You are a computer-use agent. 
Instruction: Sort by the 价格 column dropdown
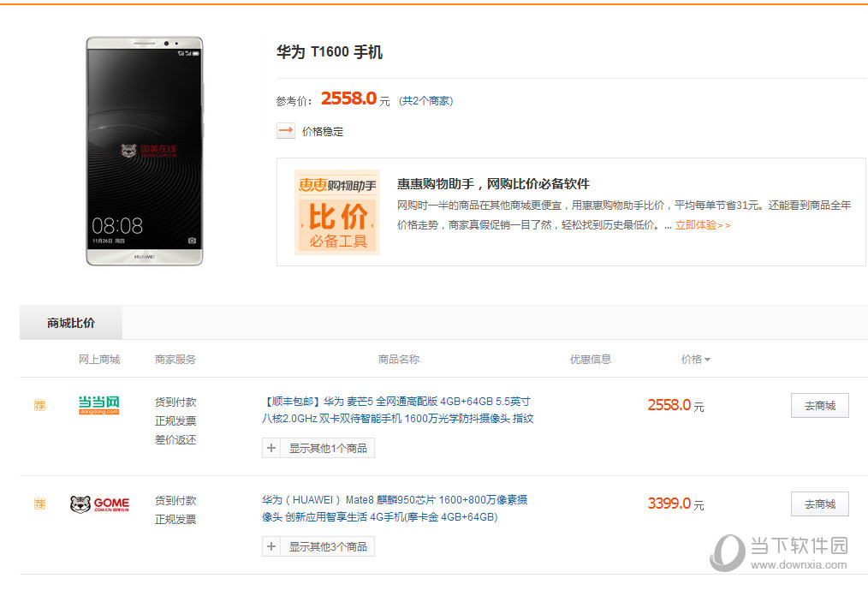(x=695, y=359)
